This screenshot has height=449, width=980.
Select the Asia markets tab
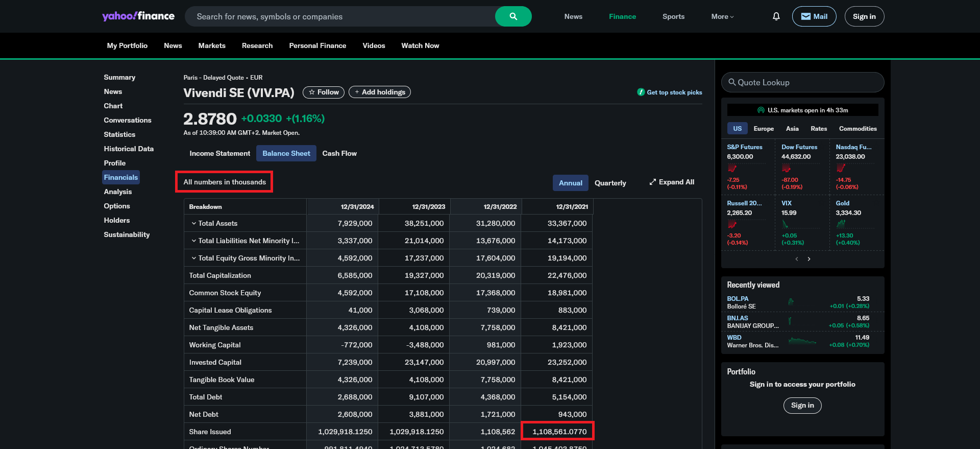click(792, 129)
